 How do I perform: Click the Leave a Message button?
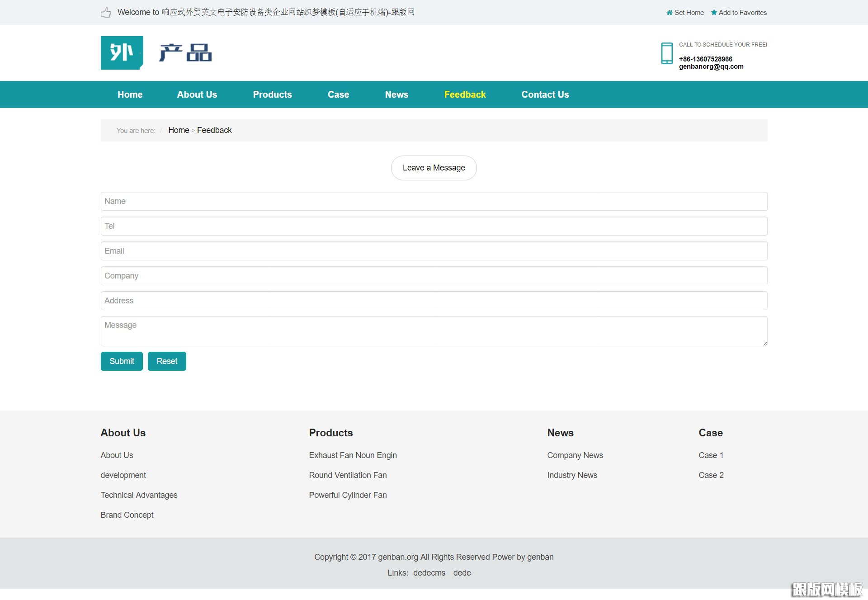click(434, 168)
